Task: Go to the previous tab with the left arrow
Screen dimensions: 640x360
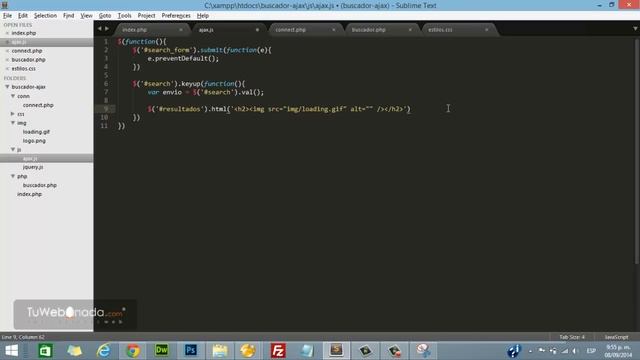Action: click(x=99, y=29)
